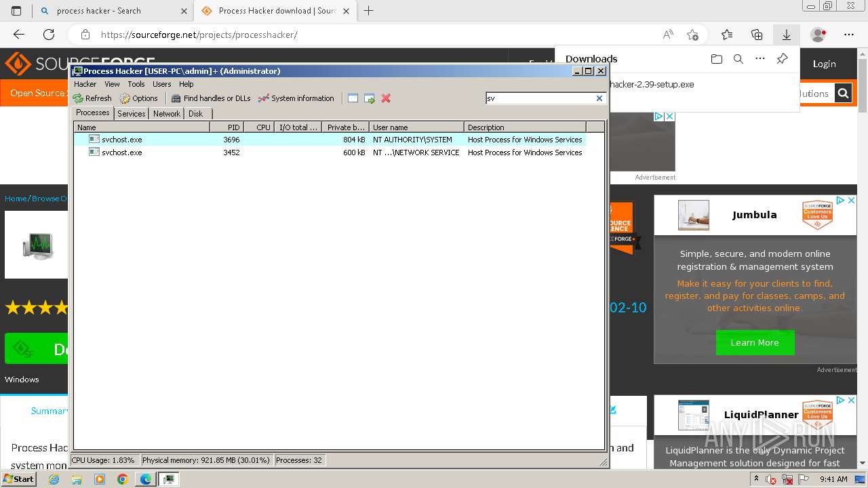The image size is (868, 488).
Task: Click the red X terminate icon
Action: [386, 98]
